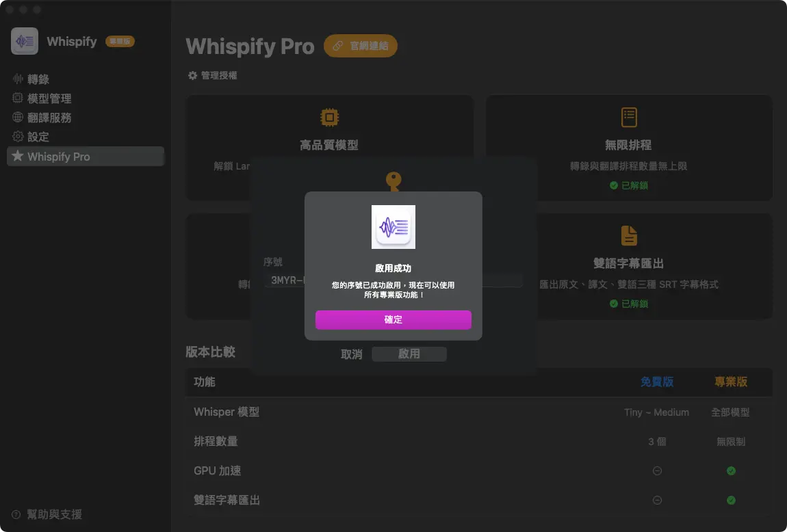
Task: Select Whispify Pro sidebar item
Action: [59, 157]
